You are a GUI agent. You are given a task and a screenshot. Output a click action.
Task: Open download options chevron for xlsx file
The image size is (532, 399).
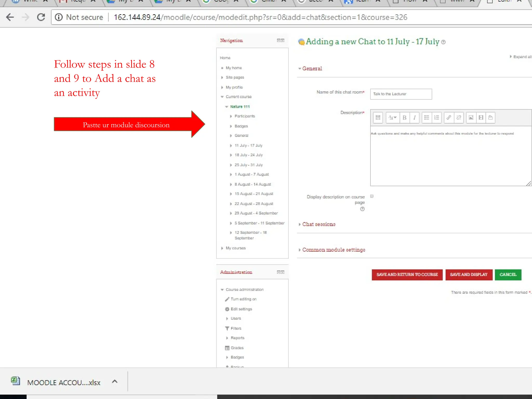115,382
